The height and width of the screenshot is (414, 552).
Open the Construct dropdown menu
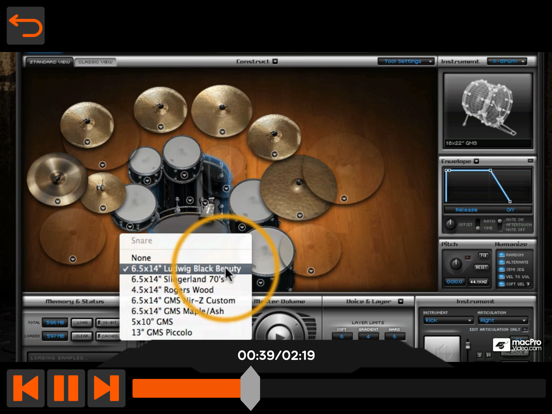(275, 61)
